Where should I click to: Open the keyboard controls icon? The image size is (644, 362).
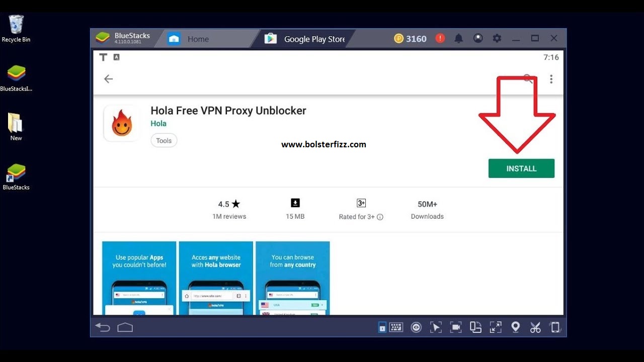[x=396, y=327]
